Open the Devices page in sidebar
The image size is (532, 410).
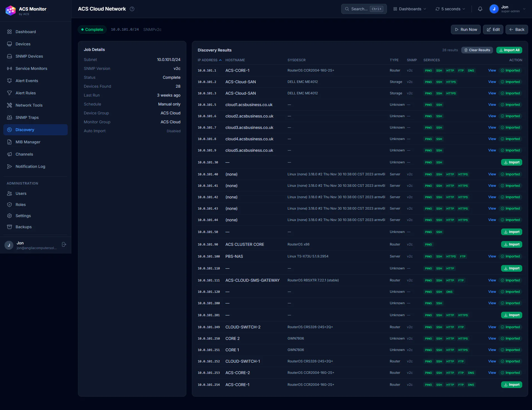pos(35,44)
